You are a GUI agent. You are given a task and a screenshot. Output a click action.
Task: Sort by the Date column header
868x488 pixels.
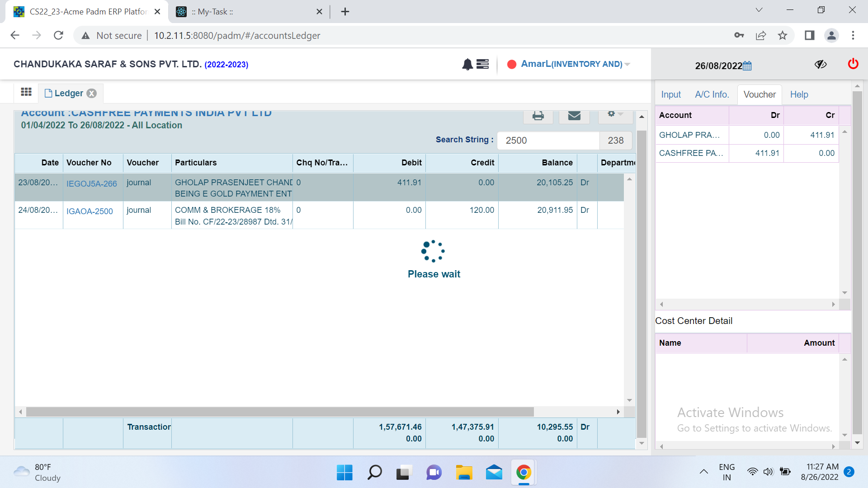(x=39, y=163)
